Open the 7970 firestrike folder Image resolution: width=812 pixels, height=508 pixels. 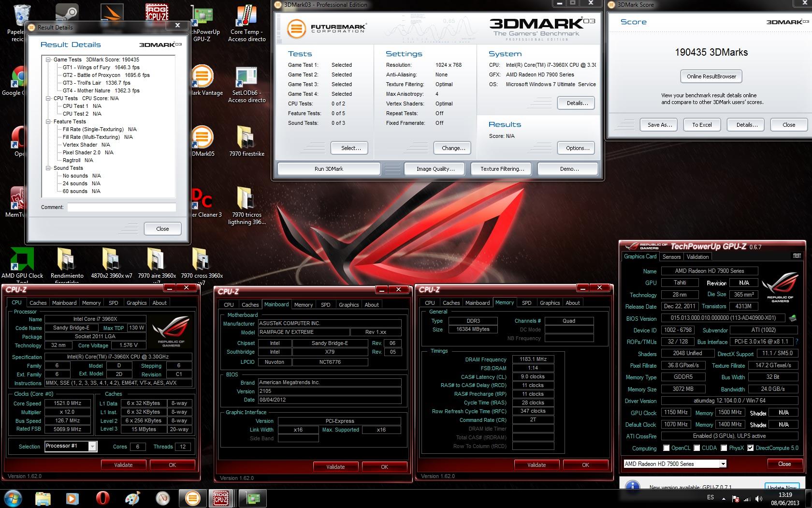(247, 142)
